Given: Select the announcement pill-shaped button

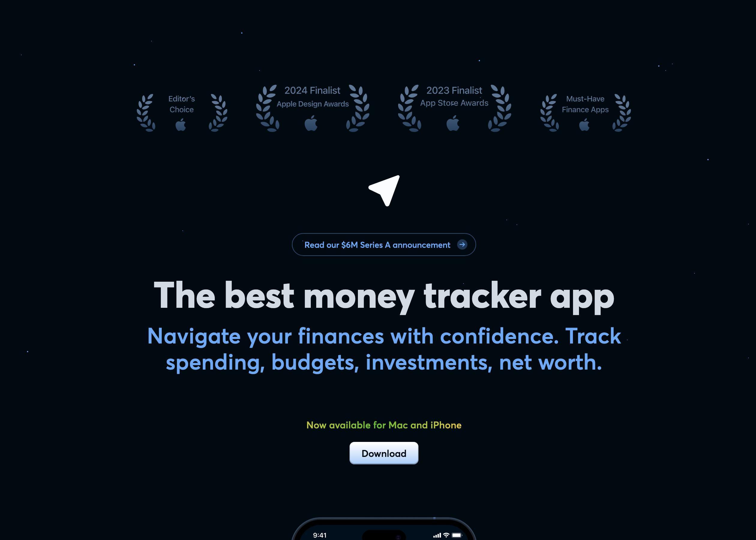Looking at the screenshot, I should pos(384,244).
